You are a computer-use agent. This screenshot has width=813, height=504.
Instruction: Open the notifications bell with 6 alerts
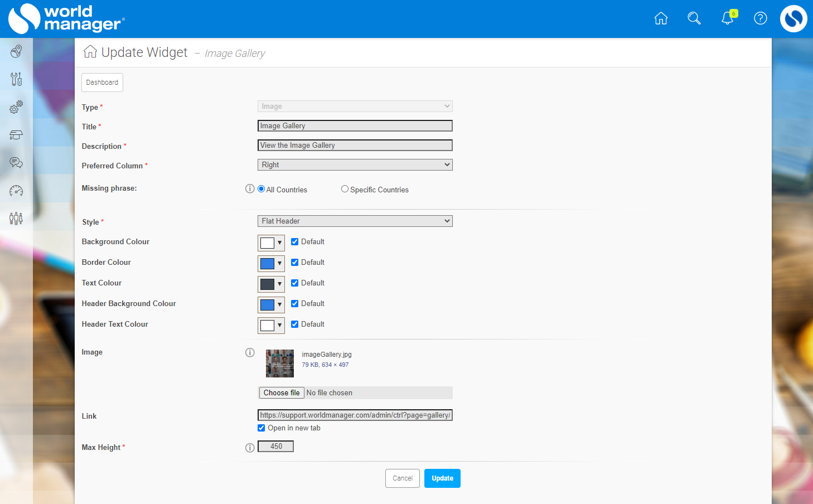pyautogui.click(x=727, y=18)
